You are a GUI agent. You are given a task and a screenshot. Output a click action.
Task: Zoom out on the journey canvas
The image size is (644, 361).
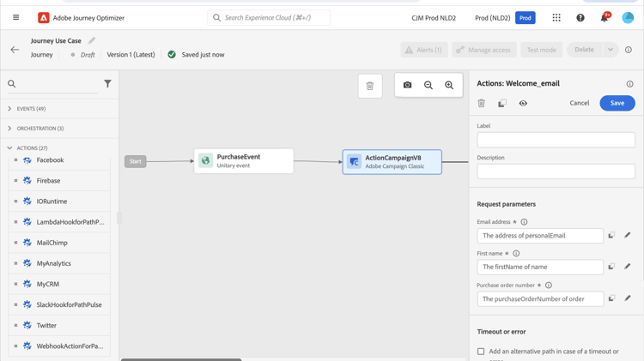point(428,85)
